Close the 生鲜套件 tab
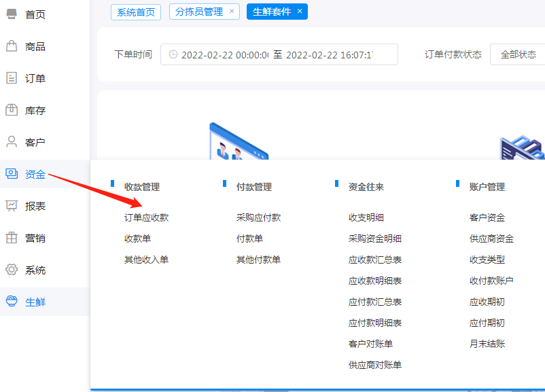Screen dimensions: 545x392 300,12
